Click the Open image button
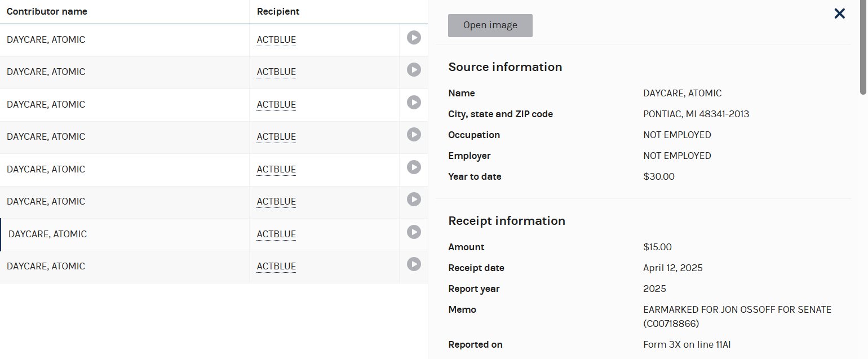This screenshot has width=868, height=359. pos(490,25)
